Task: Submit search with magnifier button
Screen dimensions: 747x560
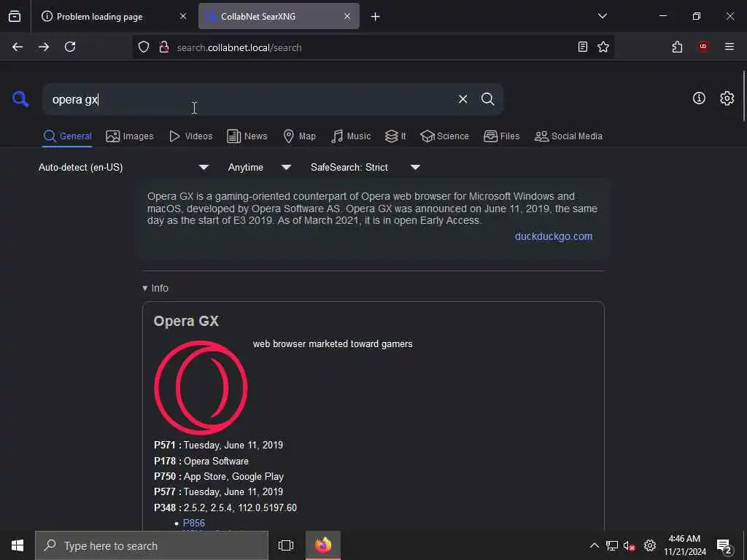Action: coord(487,99)
